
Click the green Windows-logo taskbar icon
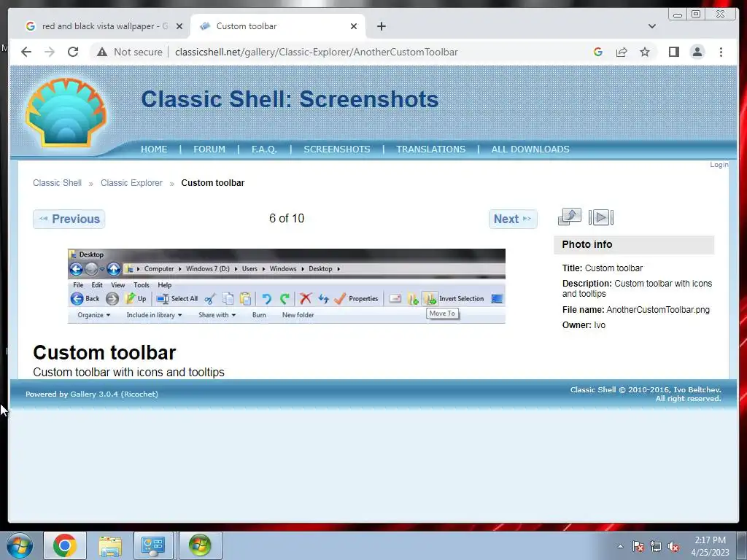point(200,545)
